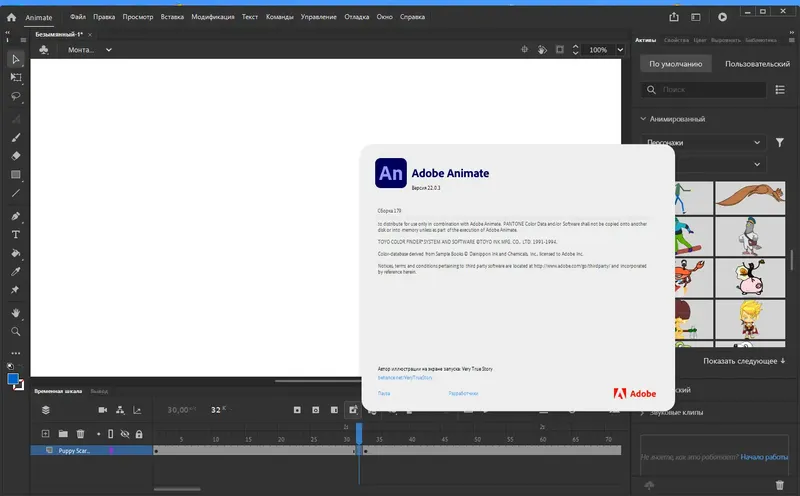Image resolution: width=800 pixels, height=496 pixels.
Task: Click the layers stack icon in timeline
Action: [45, 410]
